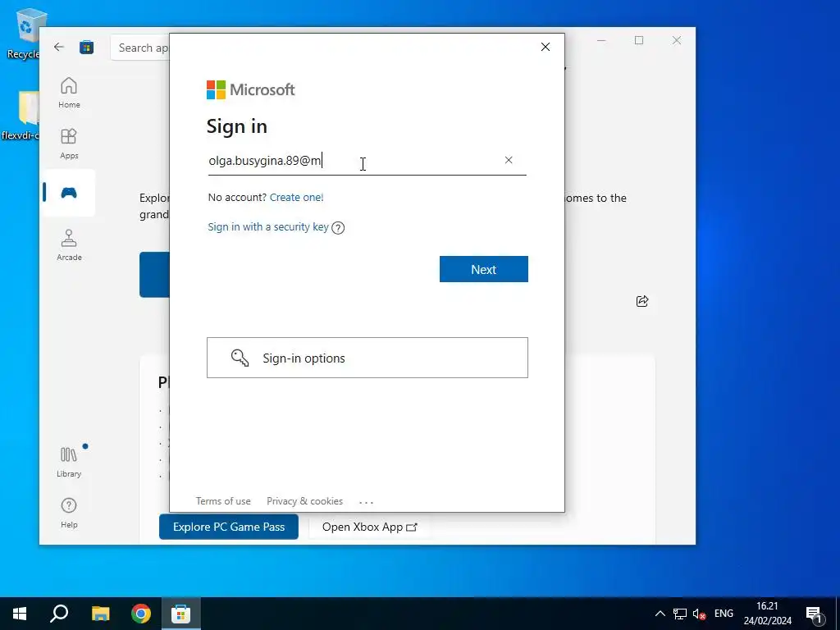
Task: Open Terms of use link
Action: click(223, 501)
